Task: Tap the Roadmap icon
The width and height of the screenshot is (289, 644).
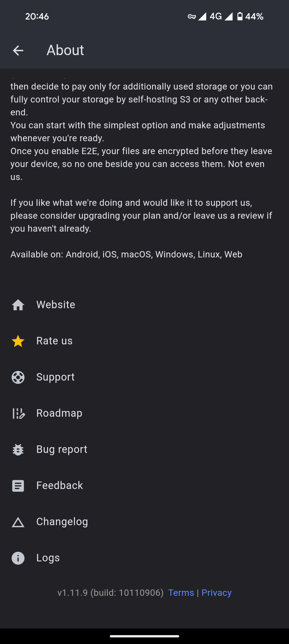Action: point(19,413)
